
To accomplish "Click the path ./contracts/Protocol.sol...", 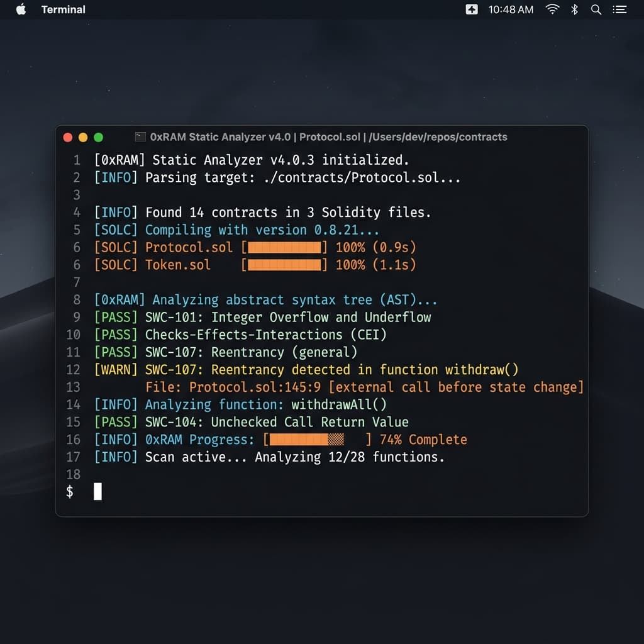I will tap(352, 177).
